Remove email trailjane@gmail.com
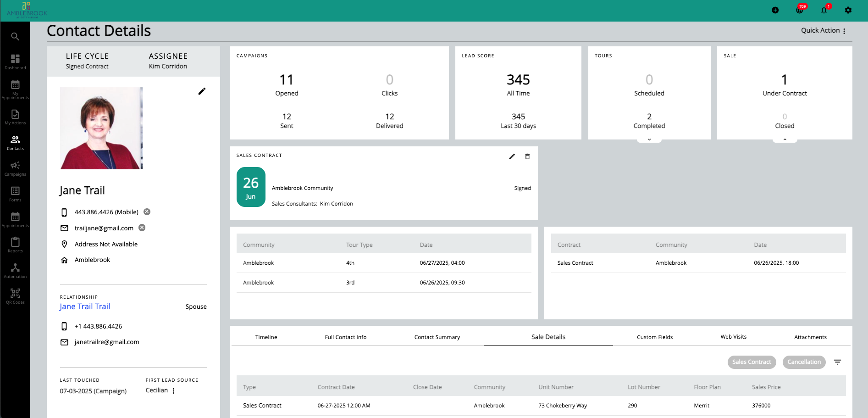868x418 pixels. pos(142,228)
